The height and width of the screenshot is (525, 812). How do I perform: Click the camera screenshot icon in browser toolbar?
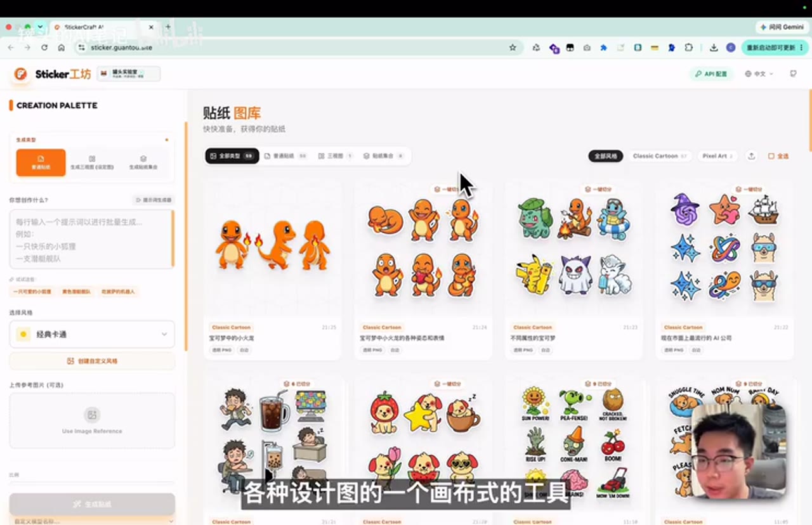point(587,48)
